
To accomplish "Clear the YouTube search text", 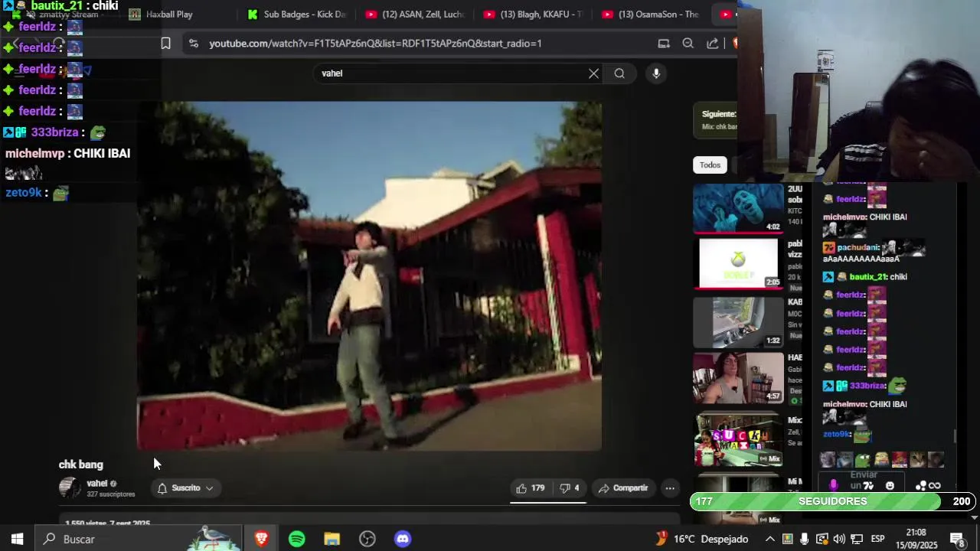I will (593, 73).
